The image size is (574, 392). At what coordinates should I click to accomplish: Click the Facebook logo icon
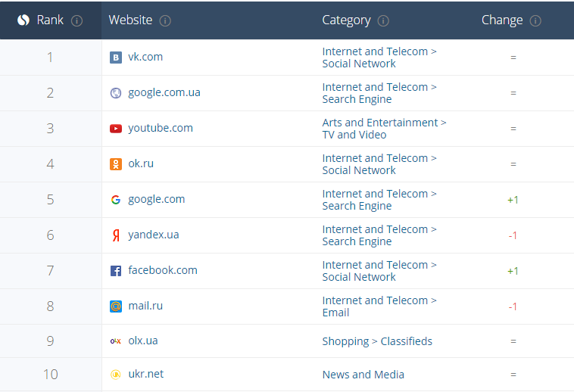point(115,271)
